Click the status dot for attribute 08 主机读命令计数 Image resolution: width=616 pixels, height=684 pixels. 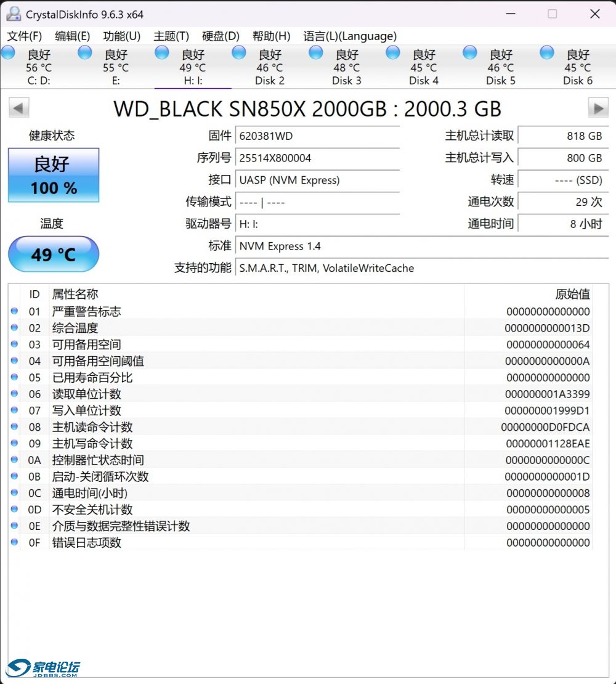(x=14, y=426)
